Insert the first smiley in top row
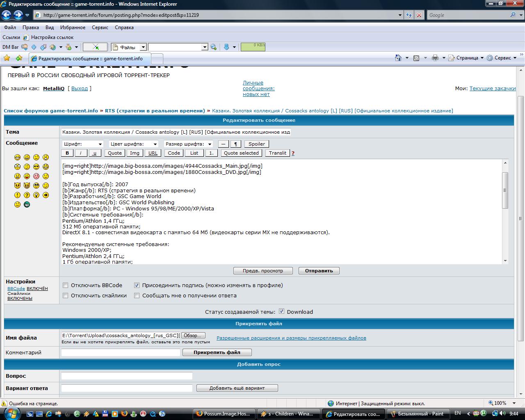525x420 pixels. pyautogui.click(x=17, y=157)
